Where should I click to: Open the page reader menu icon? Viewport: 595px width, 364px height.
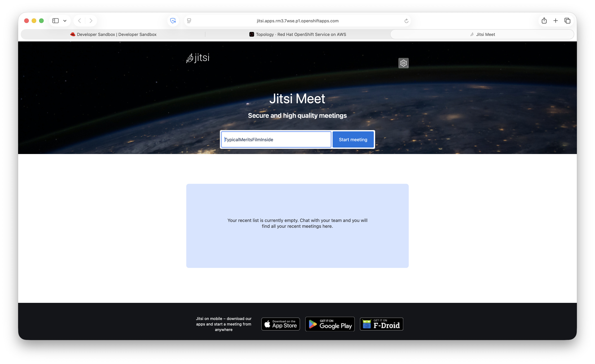(189, 21)
